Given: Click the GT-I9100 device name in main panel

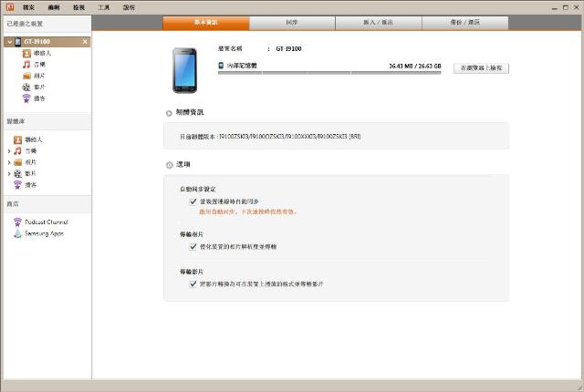Looking at the screenshot, I should point(288,48).
